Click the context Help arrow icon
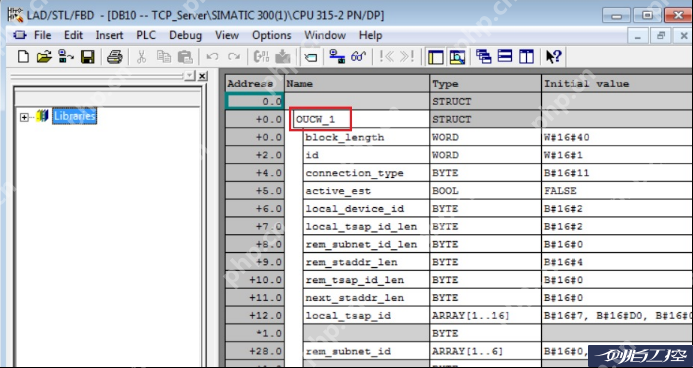Viewport: 693px width, 368px height. tap(553, 57)
